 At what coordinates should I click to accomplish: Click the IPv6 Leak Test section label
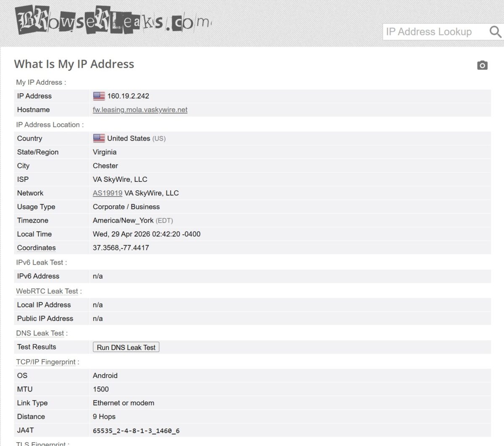(41, 262)
